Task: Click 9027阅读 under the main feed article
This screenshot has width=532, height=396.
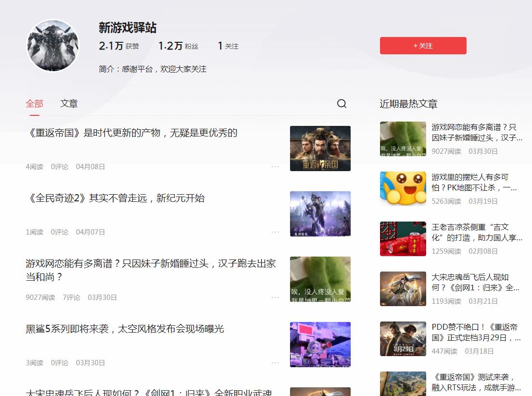Action: click(40, 297)
